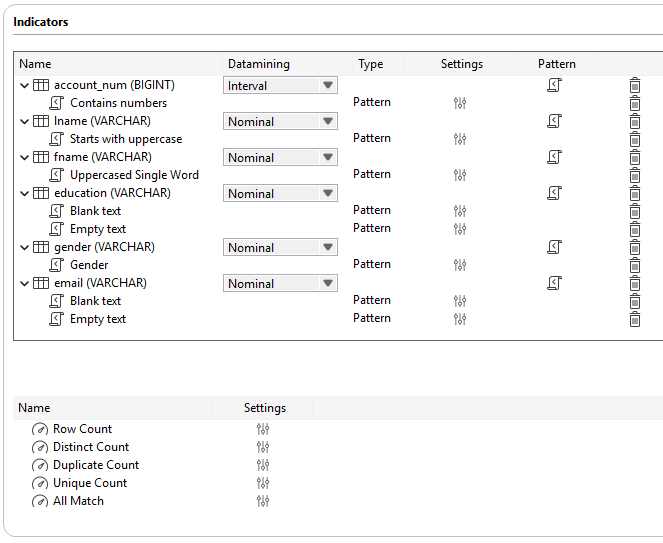
Task: Collapse the gender column node
Action: tap(24, 248)
